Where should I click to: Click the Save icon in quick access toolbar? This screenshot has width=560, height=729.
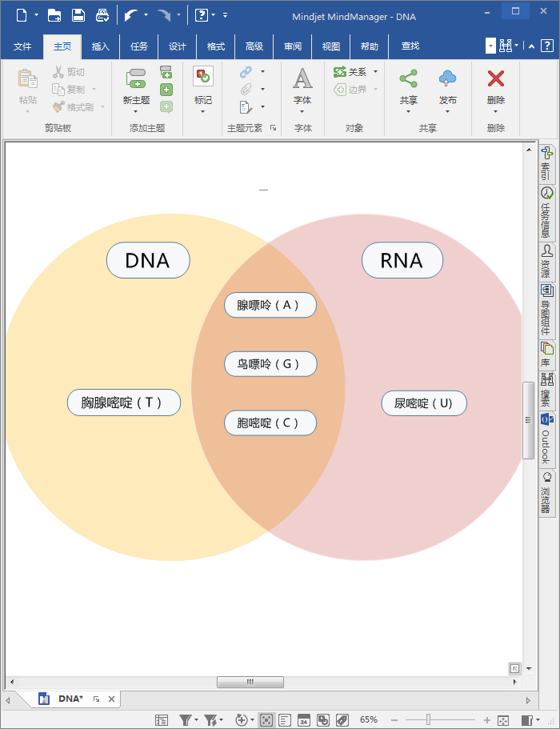point(78,14)
